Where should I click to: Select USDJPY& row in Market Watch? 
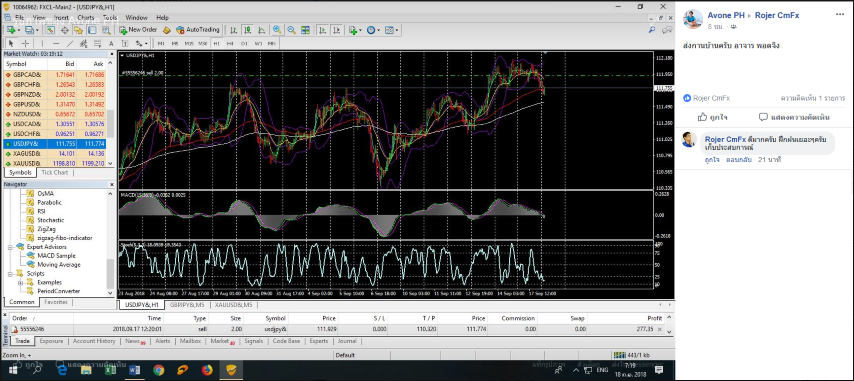pos(55,144)
